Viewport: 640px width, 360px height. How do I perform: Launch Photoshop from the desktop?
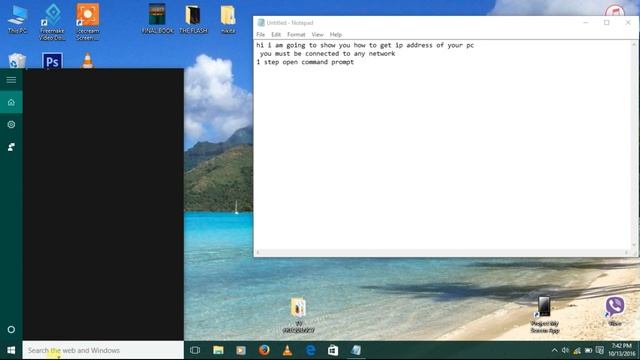point(52,61)
